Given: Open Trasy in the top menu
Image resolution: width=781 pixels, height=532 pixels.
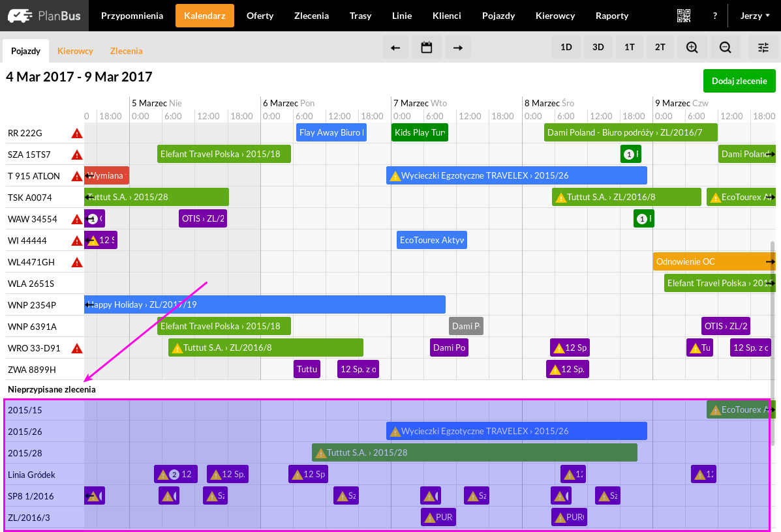Looking at the screenshot, I should click(x=361, y=16).
